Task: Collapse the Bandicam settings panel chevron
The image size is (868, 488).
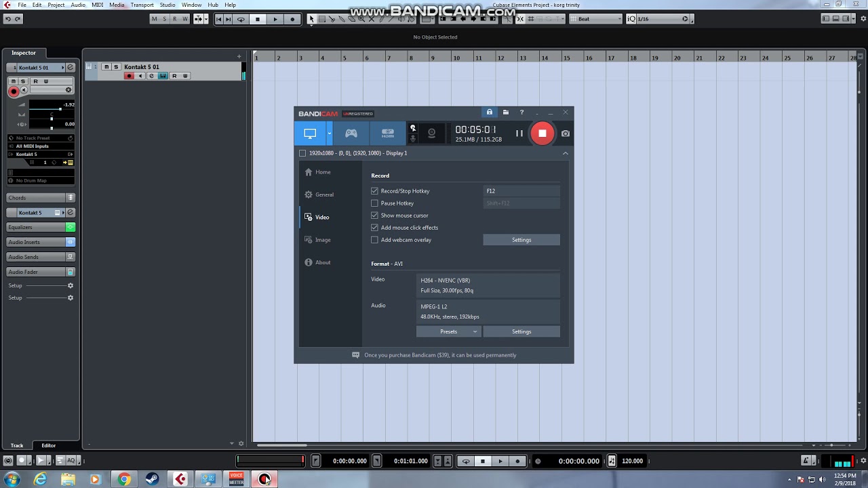Action: click(566, 153)
